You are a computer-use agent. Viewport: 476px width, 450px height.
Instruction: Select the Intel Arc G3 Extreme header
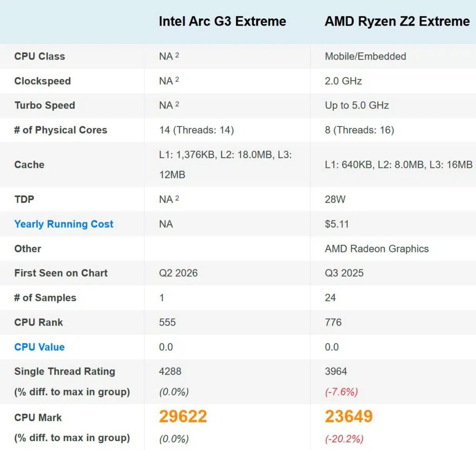pos(223,21)
